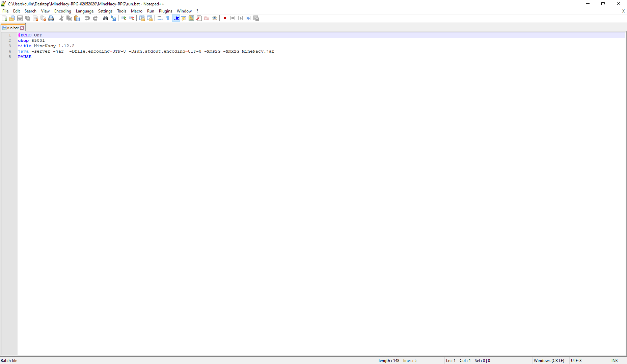Viewport: 627px width, 364px height.
Task: Open the ? help menu
Action: (197, 11)
